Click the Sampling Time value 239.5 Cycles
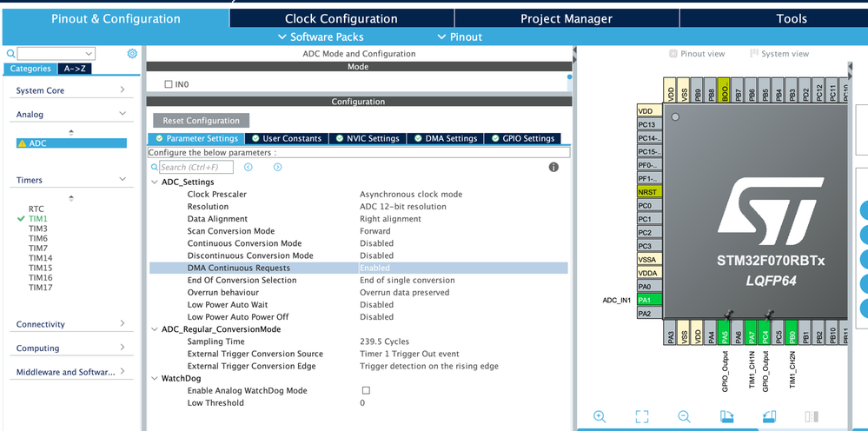The height and width of the screenshot is (431, 868). (385, 341)
